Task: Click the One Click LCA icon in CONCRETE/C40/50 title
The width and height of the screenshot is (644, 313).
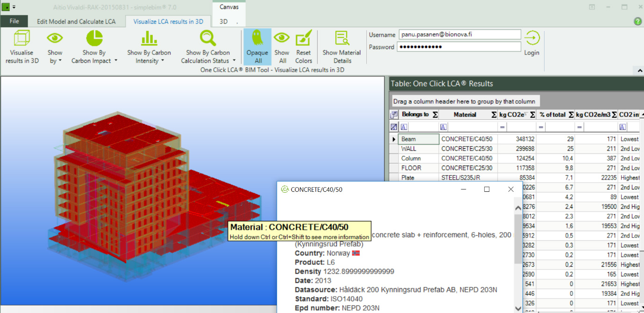Action: click(285, 189)
